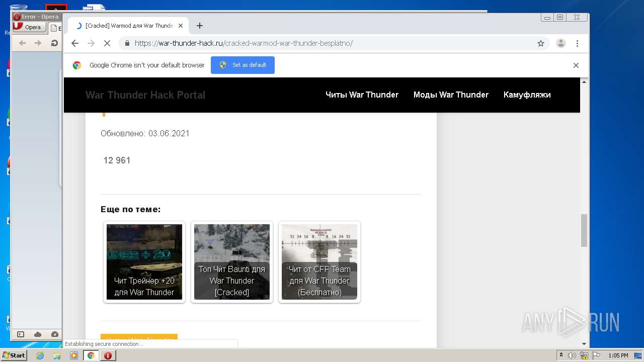This screenshot has height=362, width=644.
Task: Open Чит от CFF Team thumbnail
Action: click(319, 262)
